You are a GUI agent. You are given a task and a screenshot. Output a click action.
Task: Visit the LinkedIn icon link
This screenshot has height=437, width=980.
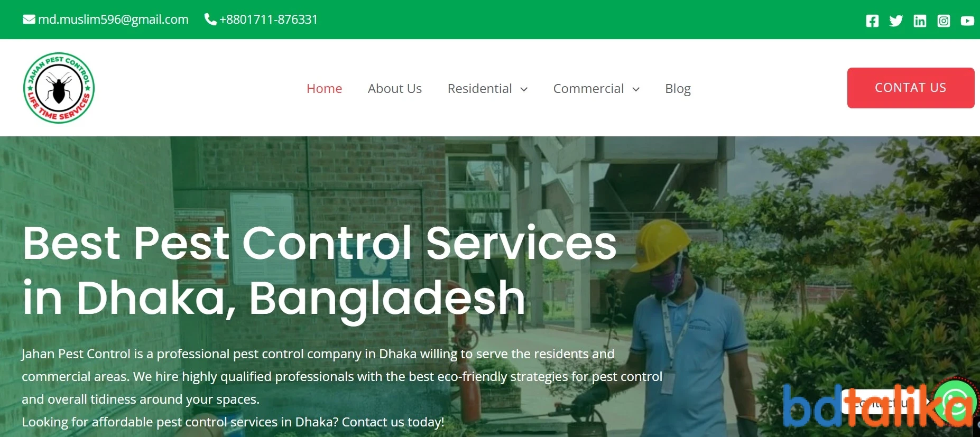click(x=920, y=21)
